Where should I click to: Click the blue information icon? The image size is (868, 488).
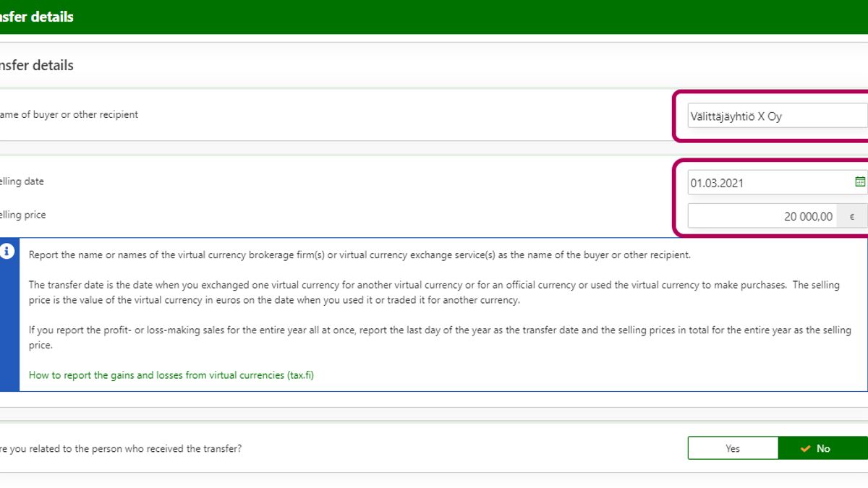point(7,252)
